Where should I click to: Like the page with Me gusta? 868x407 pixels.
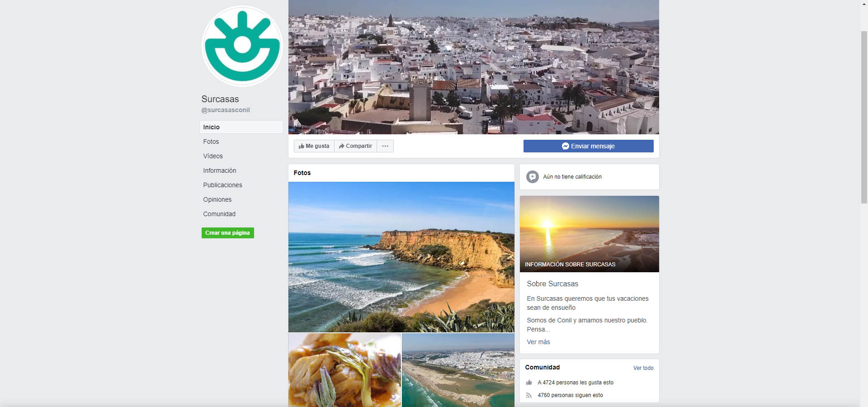pos(314,146)
